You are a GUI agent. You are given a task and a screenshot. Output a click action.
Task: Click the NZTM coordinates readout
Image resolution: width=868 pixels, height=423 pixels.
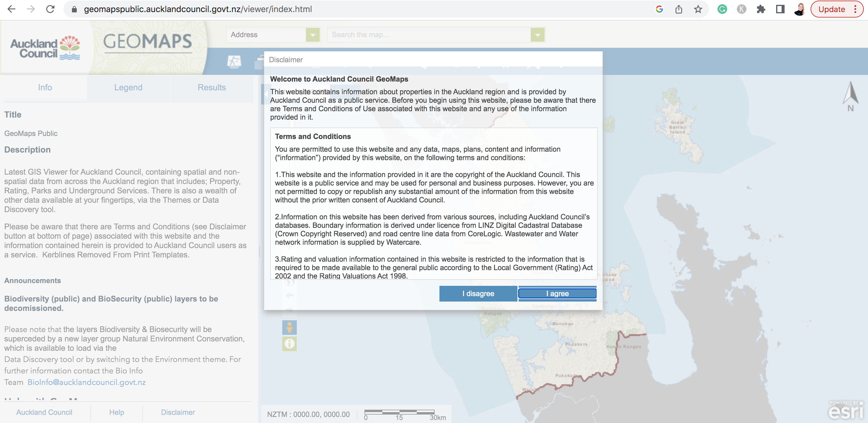click(x=308, y=414)
